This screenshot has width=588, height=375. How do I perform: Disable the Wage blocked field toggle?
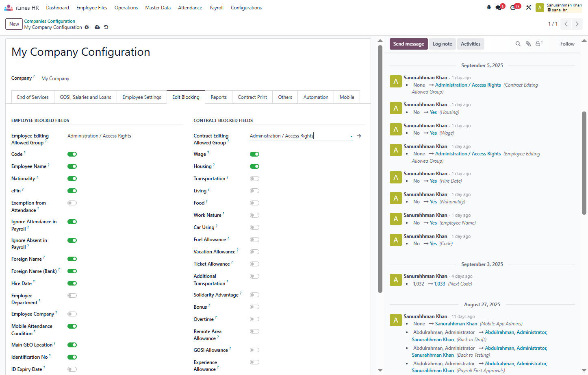click(x=254, y=154)
